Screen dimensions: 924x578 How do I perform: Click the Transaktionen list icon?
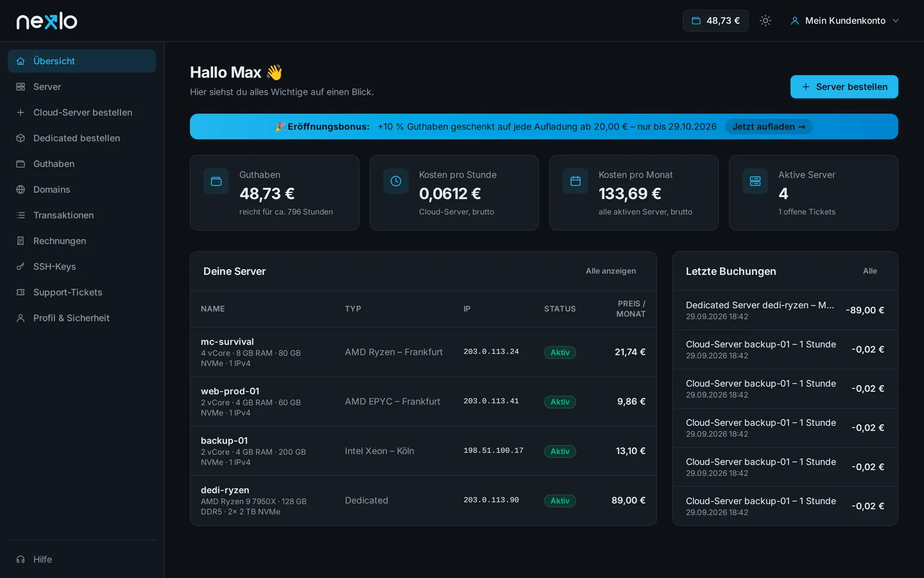click(x=21, y=215)
